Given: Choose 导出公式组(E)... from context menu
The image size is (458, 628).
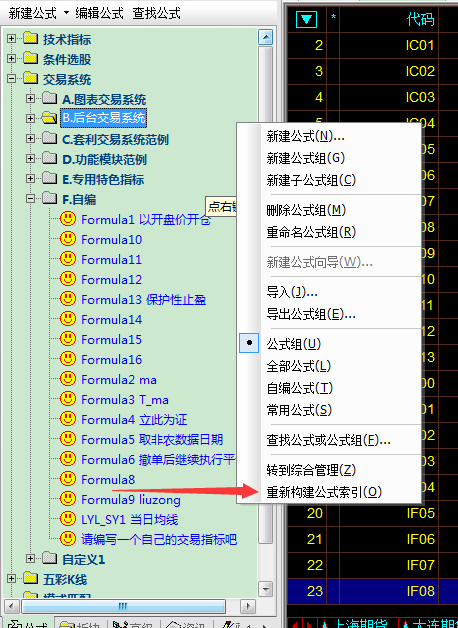Looking at the screenshot, I should coord(329,314).
